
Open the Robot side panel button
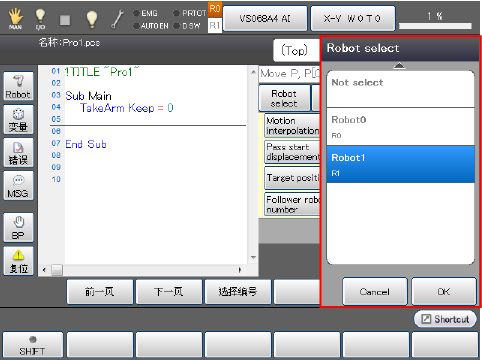coord(18,86)
